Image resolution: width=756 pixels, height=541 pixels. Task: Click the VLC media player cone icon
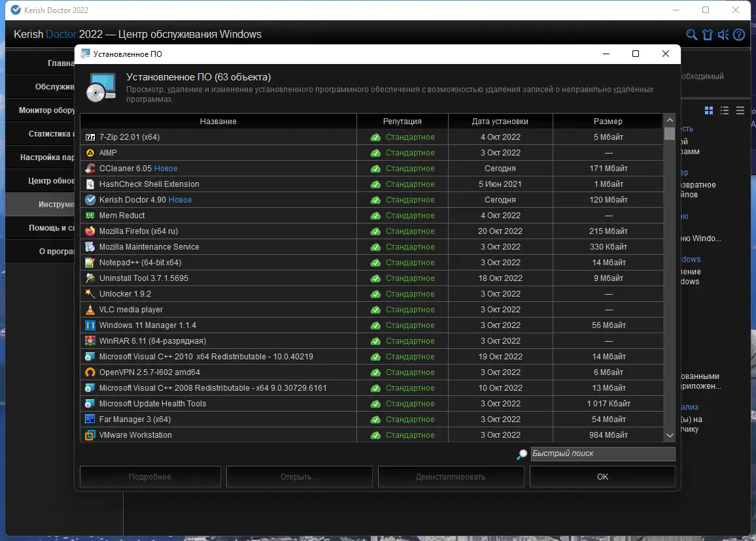coord(90,309)
